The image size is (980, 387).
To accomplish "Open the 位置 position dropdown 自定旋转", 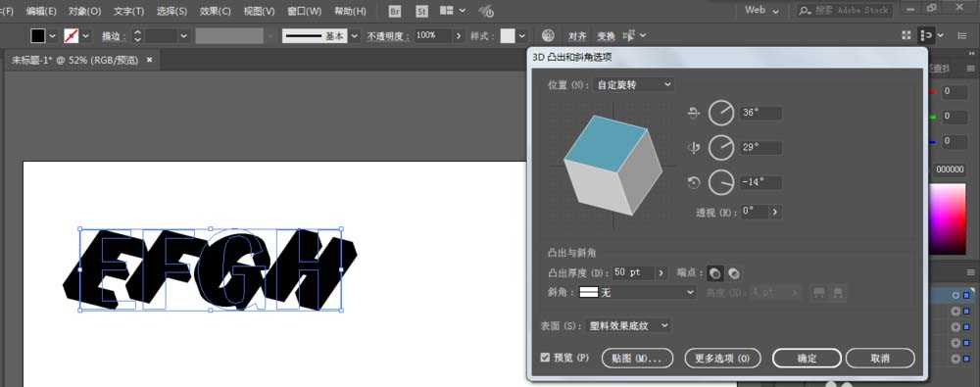I will [633, 84].
